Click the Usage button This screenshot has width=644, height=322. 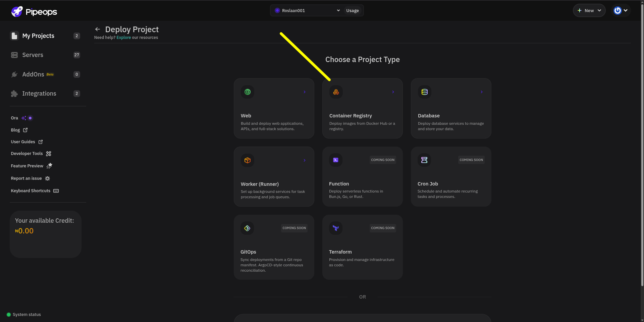353,10
